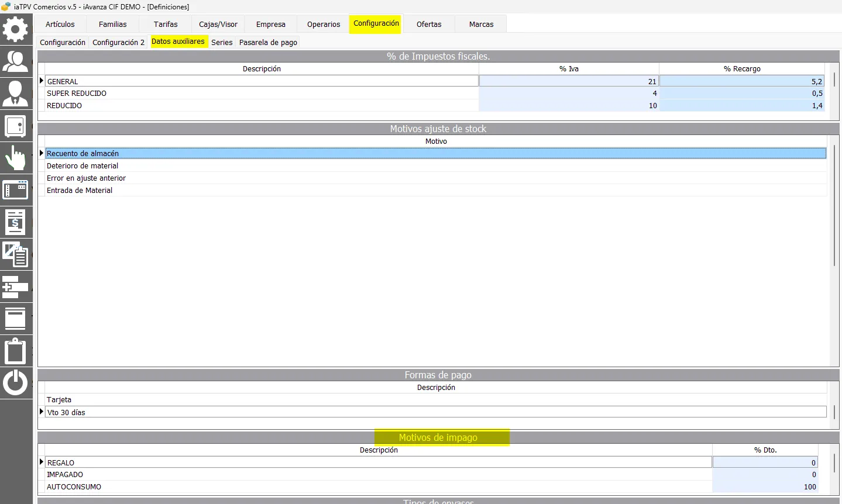Select the Ofertas tab
The width and height of the screenshot is (842, 504).
pos(429,25)
